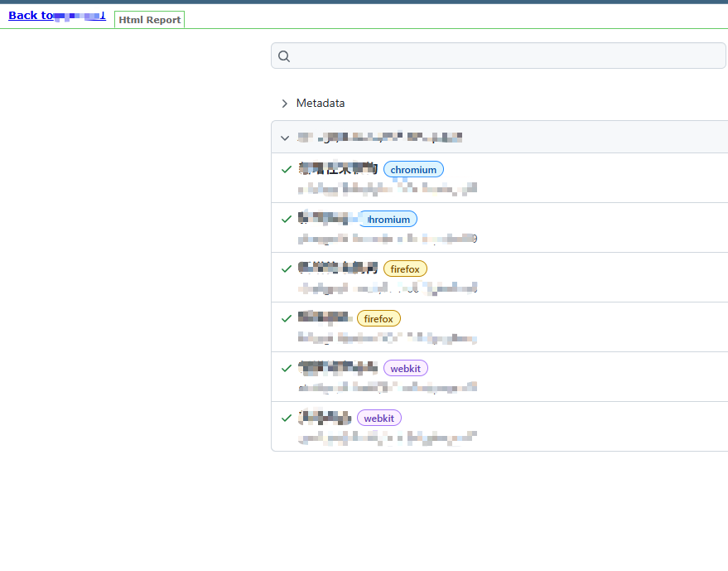Click the magnifier icon in the search bar

click(284, 56)
